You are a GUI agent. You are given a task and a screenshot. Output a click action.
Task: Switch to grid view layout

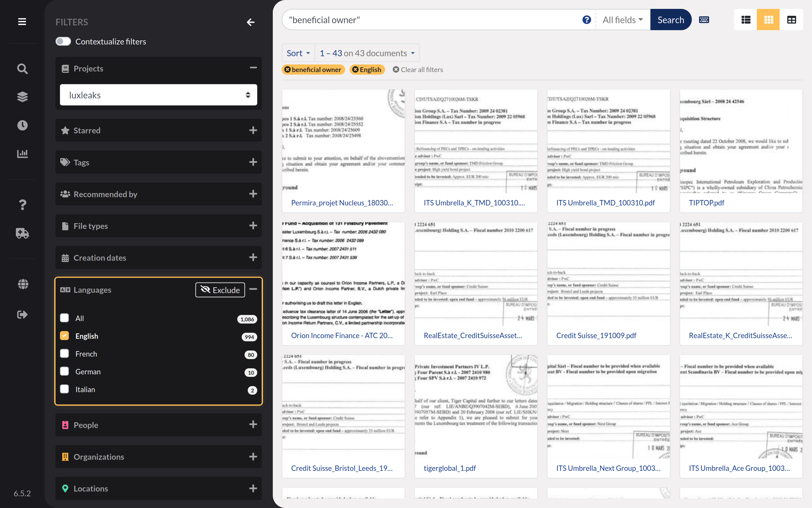click(768, 20)
